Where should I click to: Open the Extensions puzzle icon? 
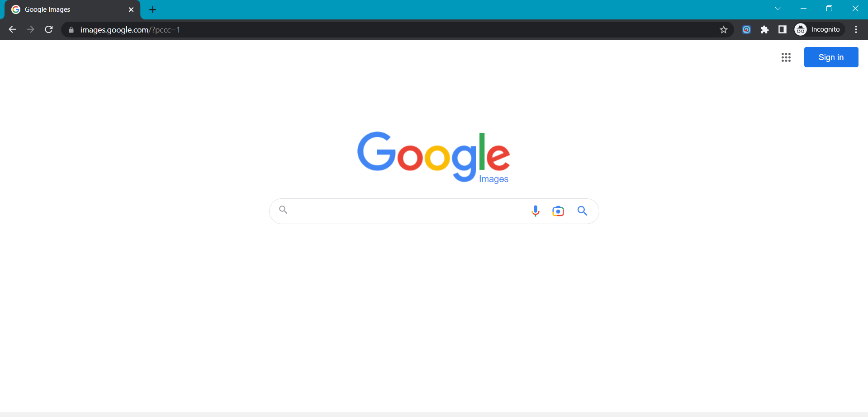pyautogui.click(x=764, y=30)
